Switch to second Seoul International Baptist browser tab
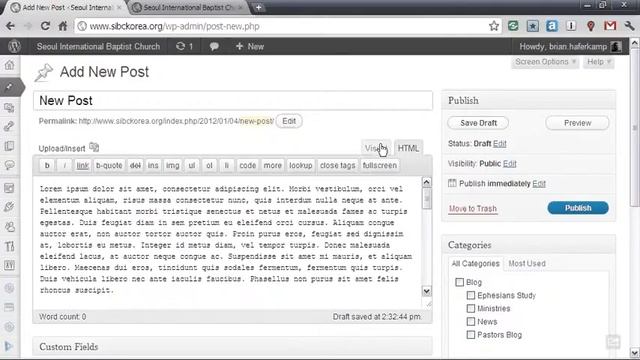Screen dimensions: 640x360 pos(189,7)
